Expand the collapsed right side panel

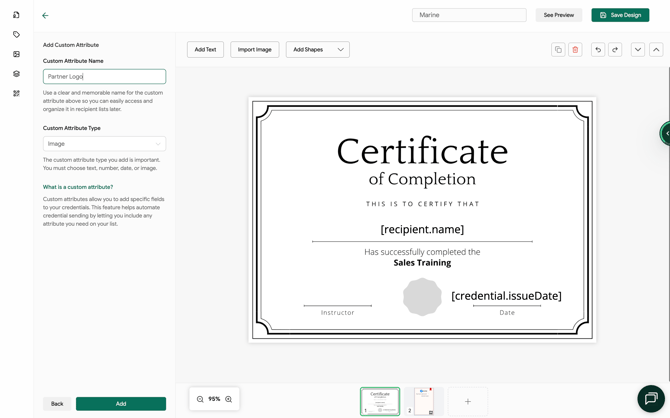click(x=666, y=133)
